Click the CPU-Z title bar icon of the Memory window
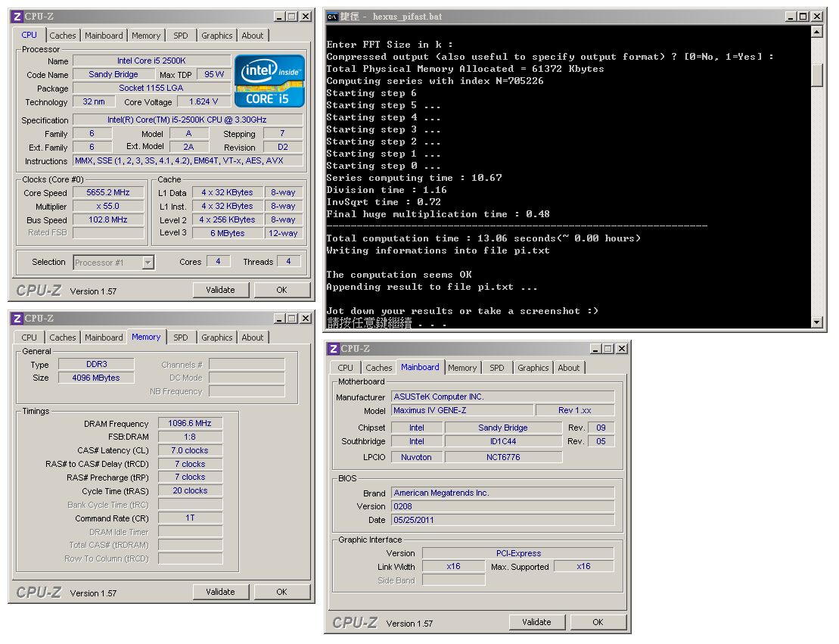Viewport: 839px width, 644px height. [x=17, y=319]
